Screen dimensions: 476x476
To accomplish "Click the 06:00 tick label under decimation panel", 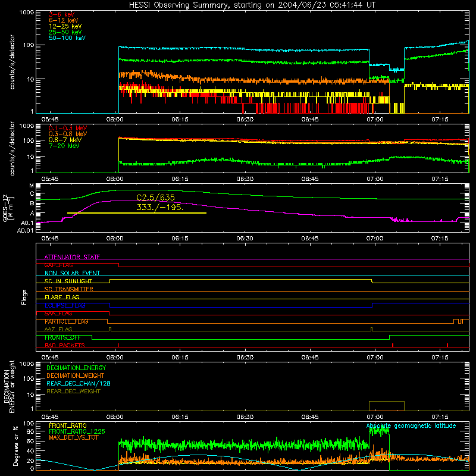I will (x=115, y=417).
